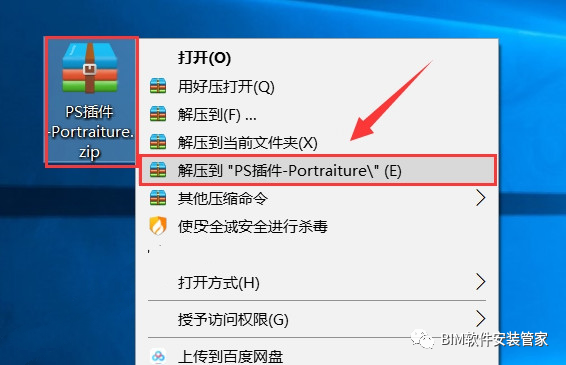Click icon beside 解压到当前文件夹(X)
The height and width of the screenshot is (365, 566).
(x=158, y=142)
